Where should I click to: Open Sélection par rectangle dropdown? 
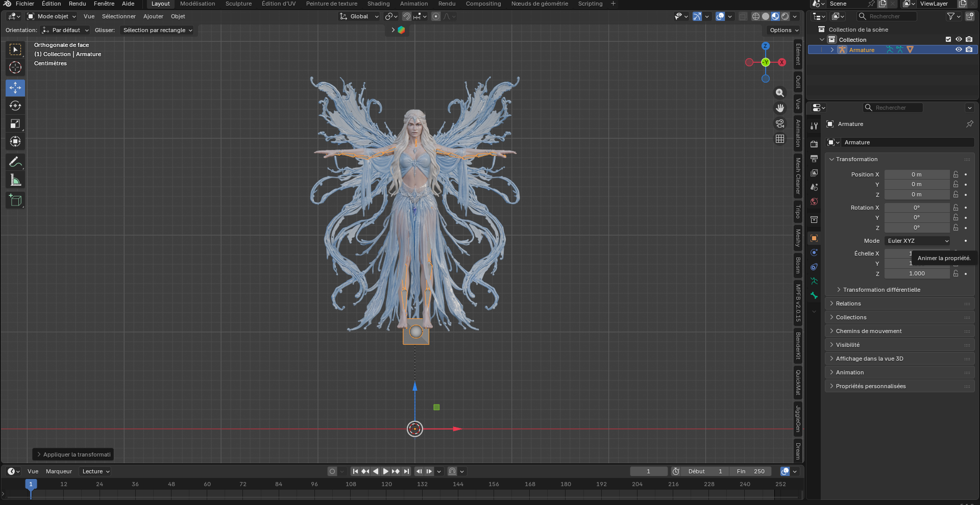158,30
